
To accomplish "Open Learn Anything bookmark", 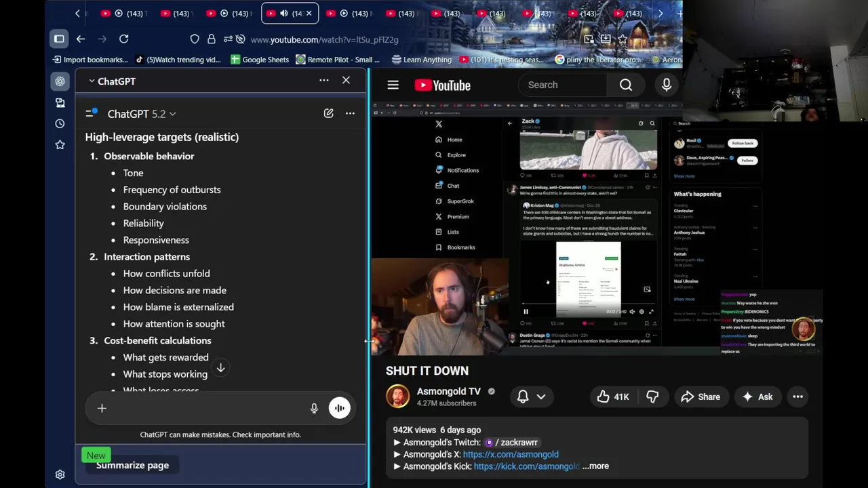I will coord(422,60).
